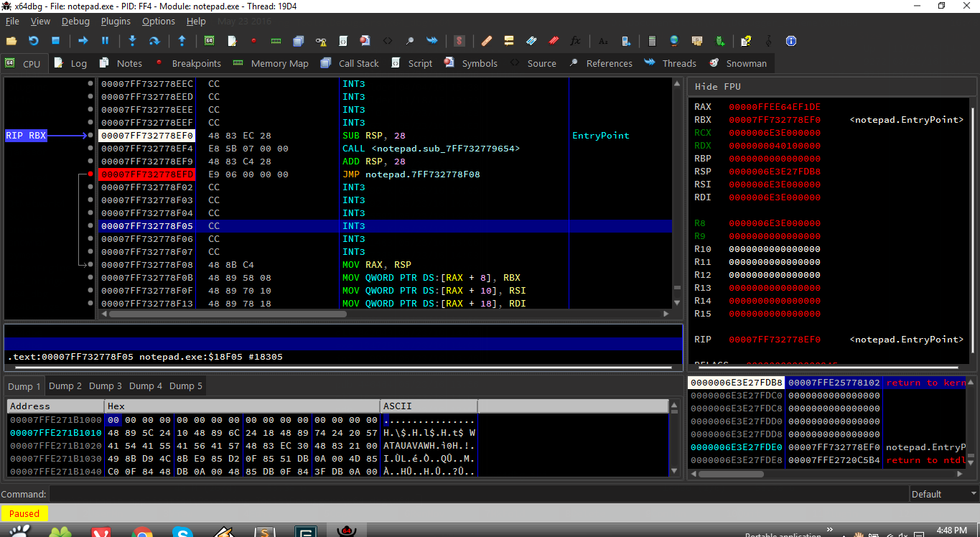This screenshot has width=980, height=537.
Task: Click the Comments toolbar icon
Action: click(x=509, y=41)
